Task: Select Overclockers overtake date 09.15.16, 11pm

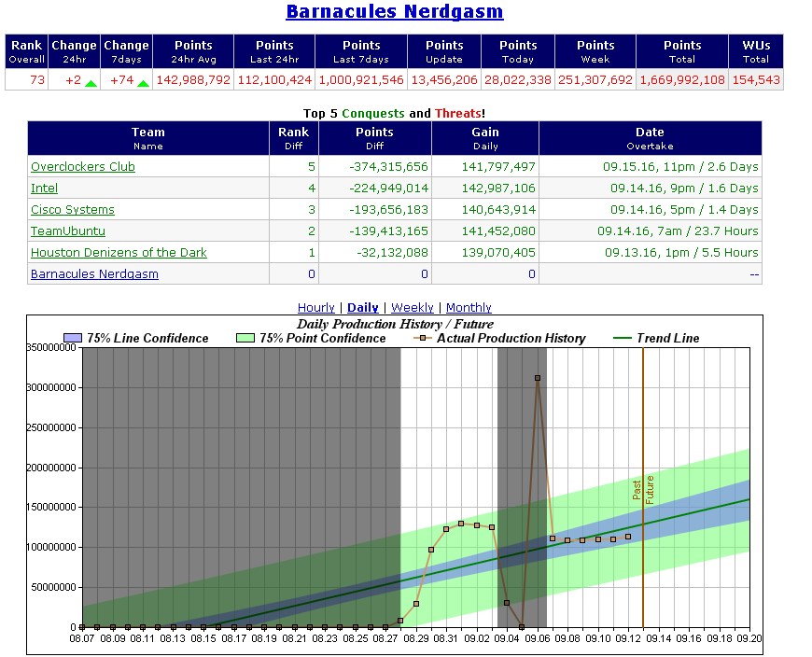Action: pyautogui.click(x=649, y=167)
